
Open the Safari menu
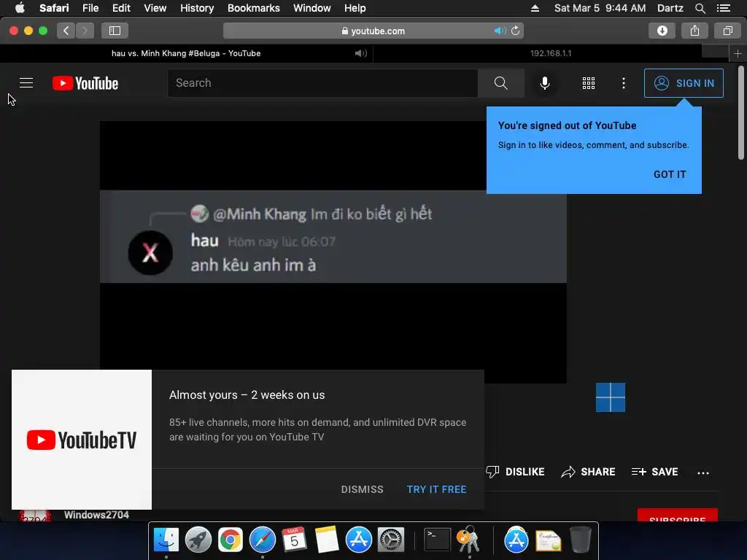pyautogui.click(x=54, y=8)
